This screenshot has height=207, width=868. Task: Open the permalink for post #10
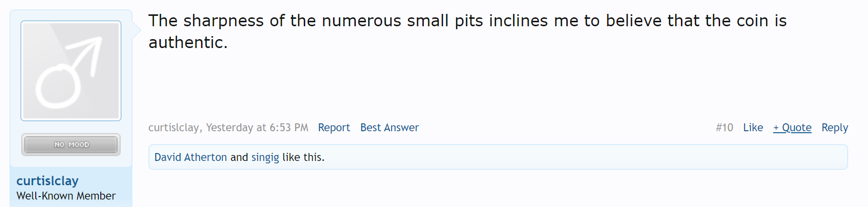(x=725, y=128)
